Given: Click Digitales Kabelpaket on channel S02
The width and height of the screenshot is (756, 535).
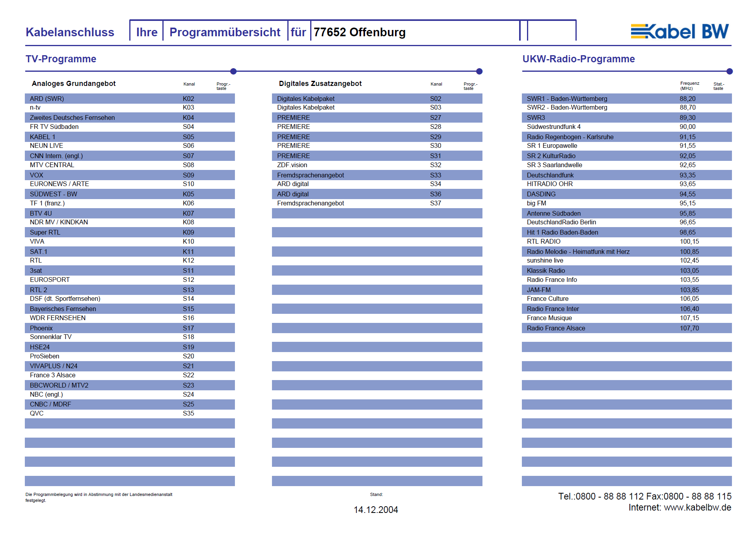Looking at the screenshot, I should coord(377,99).
